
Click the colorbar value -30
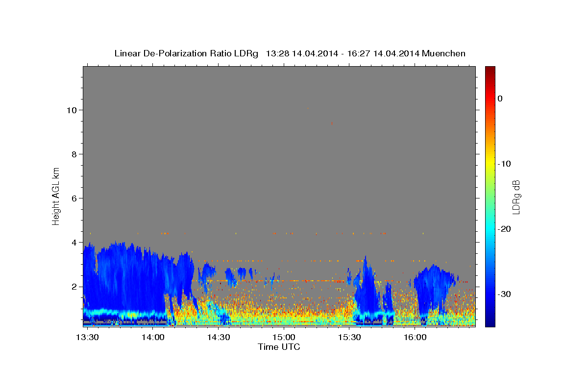pyautogui.click(x=505, y=294)
